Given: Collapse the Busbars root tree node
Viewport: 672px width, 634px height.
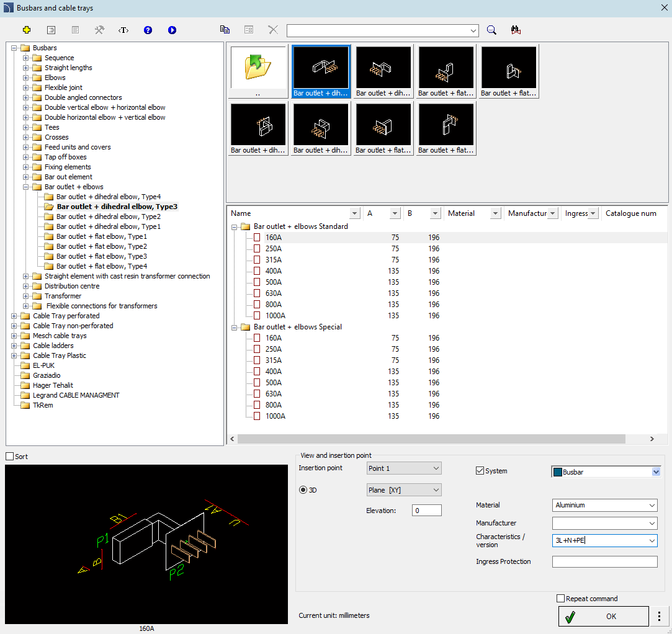Looking at the screenshot, I should point(14,48).
